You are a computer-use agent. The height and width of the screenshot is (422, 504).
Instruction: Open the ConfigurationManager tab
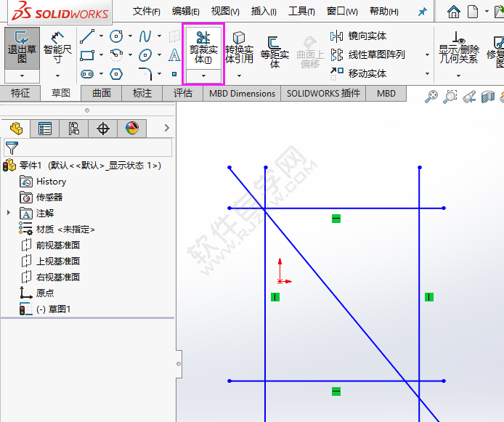coord(73,129)
